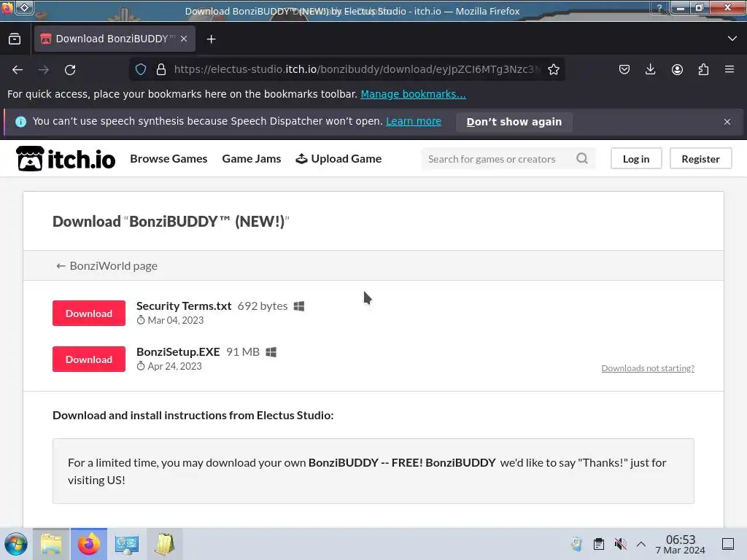Download the BonziSetup.EXE file

(89, 359)
